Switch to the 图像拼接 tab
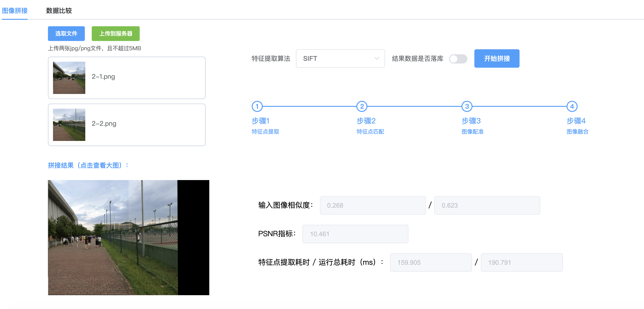Screen dimensions: 644x309 tap(15, 11)
